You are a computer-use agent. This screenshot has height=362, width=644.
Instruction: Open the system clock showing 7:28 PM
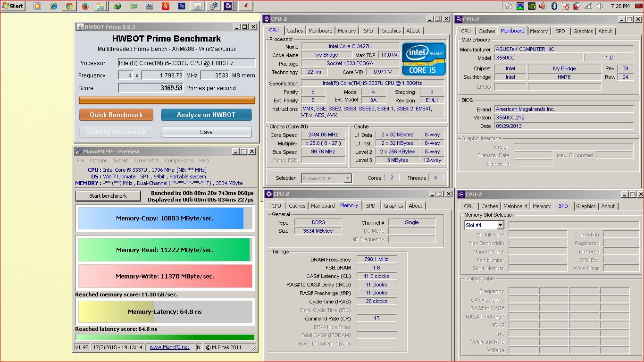tap(620, 6)
